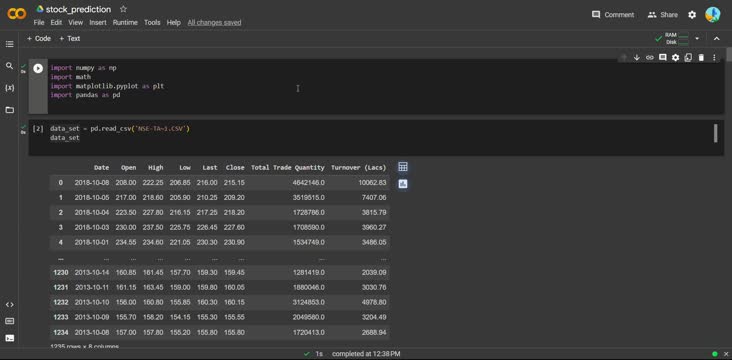Viewport: 732px width, 360px height.
Task: Open the find and replace panel
Action: [9, 66]
